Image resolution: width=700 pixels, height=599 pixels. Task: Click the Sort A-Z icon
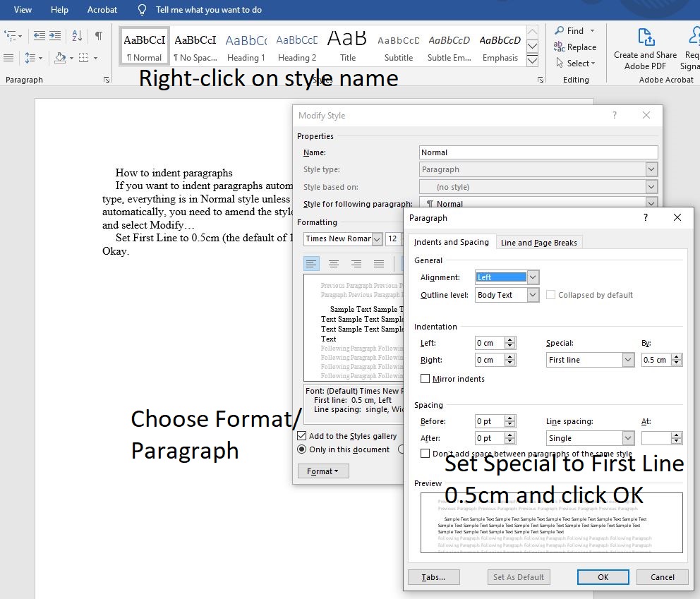point(77,36)
